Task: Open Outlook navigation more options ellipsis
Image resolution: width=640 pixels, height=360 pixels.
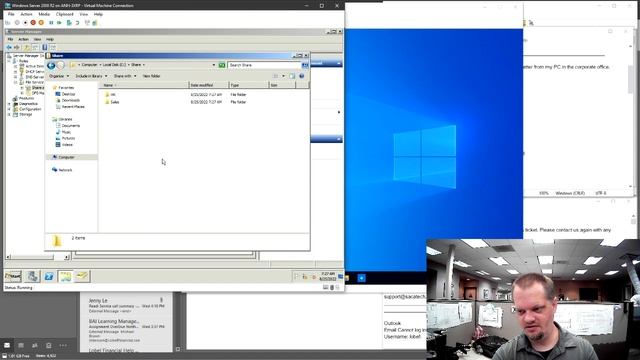Action: tap(63, 345)
